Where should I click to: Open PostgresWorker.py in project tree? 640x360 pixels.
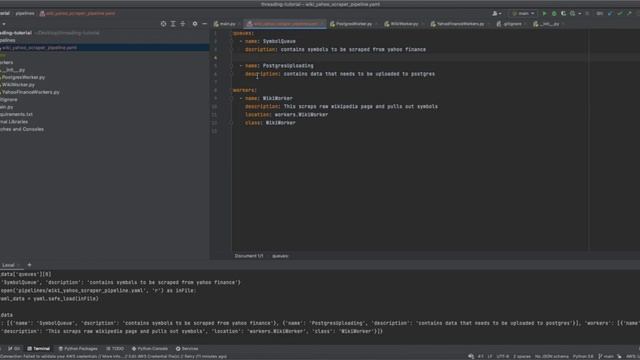tap(23, 77)
